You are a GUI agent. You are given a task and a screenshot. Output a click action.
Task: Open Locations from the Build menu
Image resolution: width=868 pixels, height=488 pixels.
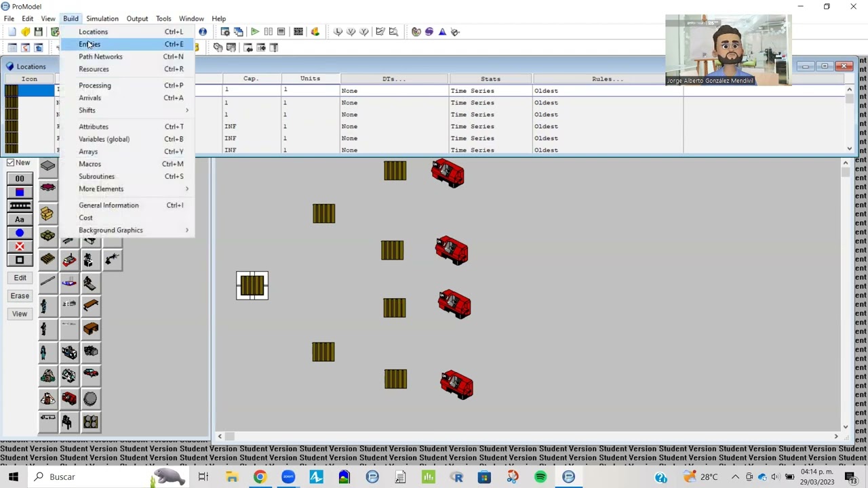[127, 32]
